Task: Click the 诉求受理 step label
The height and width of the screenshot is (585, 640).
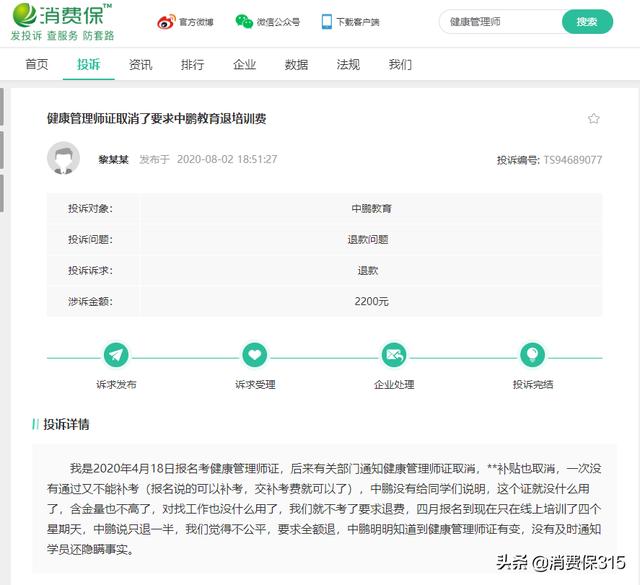Action: (255, 385)
